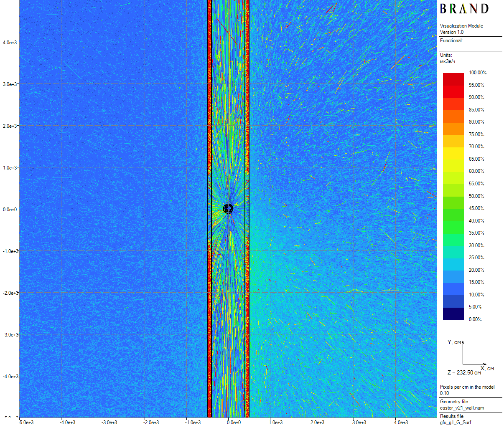Choose the cyan 20–25% legend color band

[x=453, y=264]
